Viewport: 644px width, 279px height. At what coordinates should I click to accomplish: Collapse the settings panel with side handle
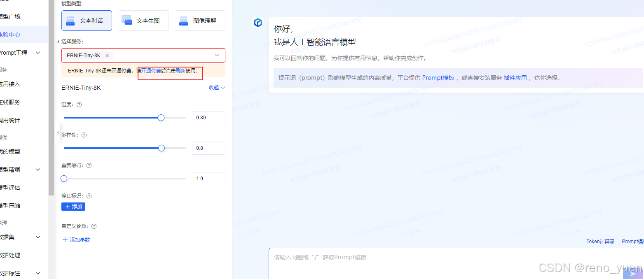click(58, 133)
